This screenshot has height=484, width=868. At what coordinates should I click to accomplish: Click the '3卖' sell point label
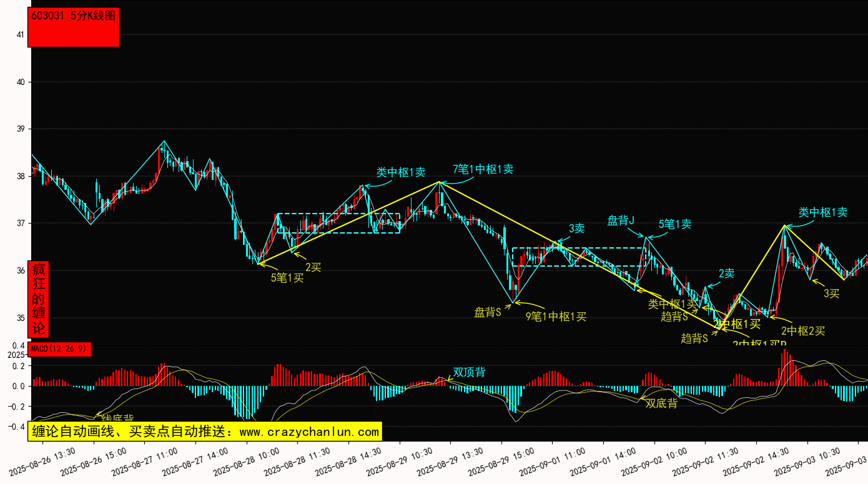pyautogui.click(x=576, y=229)
